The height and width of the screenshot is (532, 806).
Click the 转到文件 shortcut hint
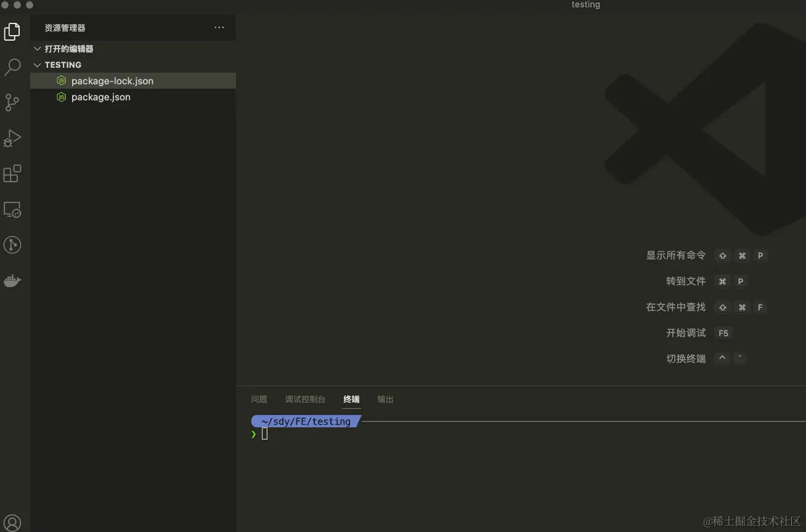click(x=686, y=281)
